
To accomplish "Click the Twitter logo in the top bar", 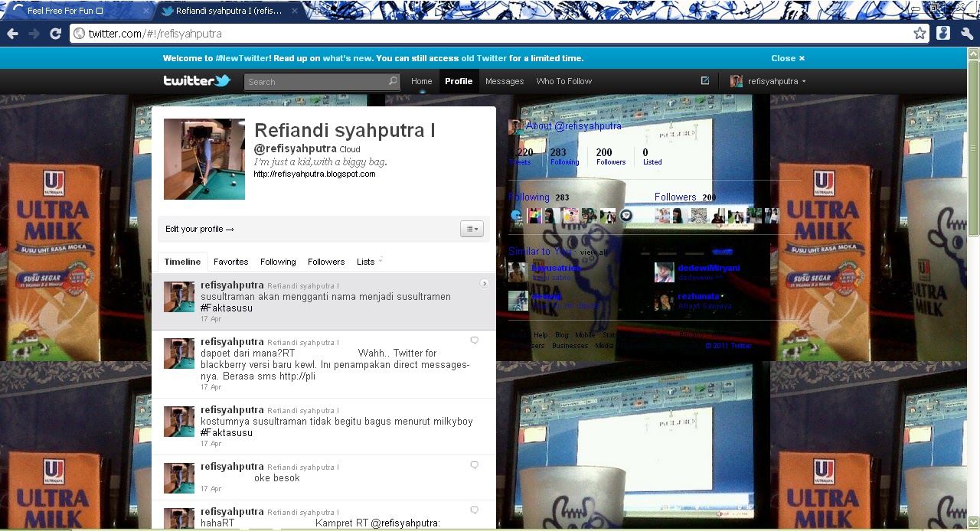I will 197,80.
